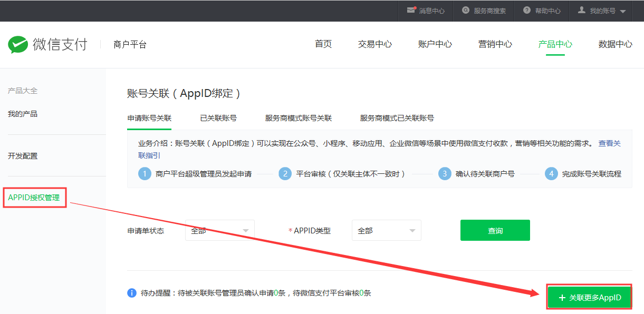Click the my account user icon
The height and width of the screenshot is (314, 644).
(x=582, y=11)
